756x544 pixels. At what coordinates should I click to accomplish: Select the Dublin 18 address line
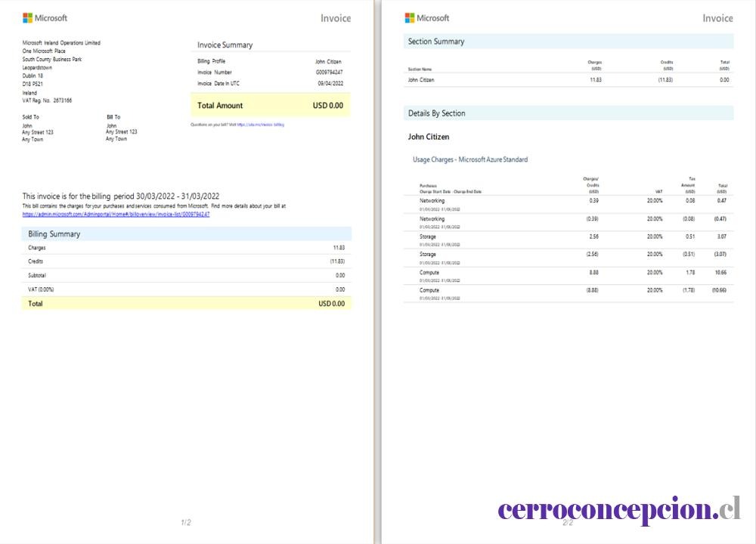click(x=33, y=76)
